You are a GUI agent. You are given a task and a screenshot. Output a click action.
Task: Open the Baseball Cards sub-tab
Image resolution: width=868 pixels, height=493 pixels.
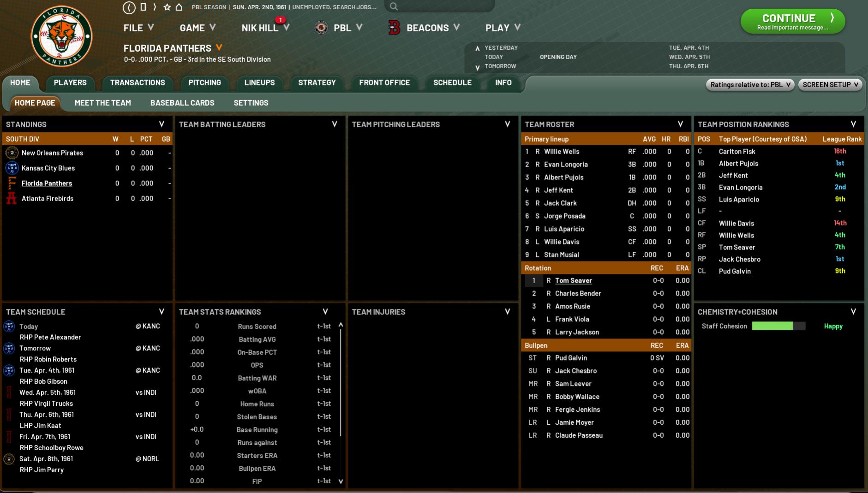182,103
